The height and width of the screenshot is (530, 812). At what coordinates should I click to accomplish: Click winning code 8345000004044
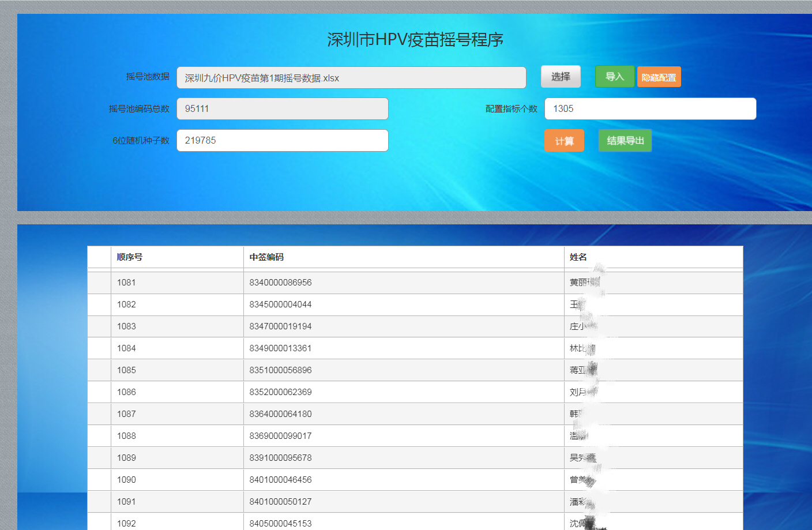point(280,305)
